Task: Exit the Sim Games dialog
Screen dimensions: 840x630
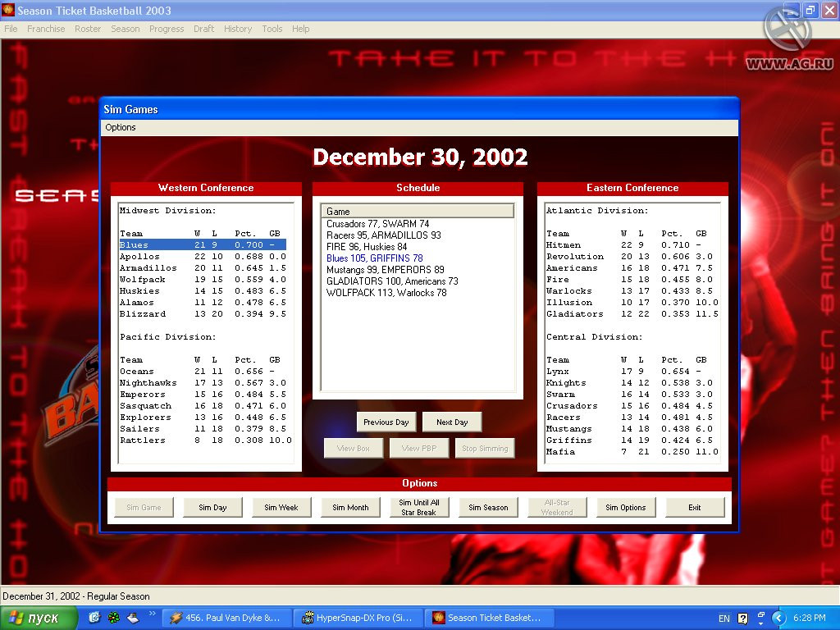Action: point(695,507)
